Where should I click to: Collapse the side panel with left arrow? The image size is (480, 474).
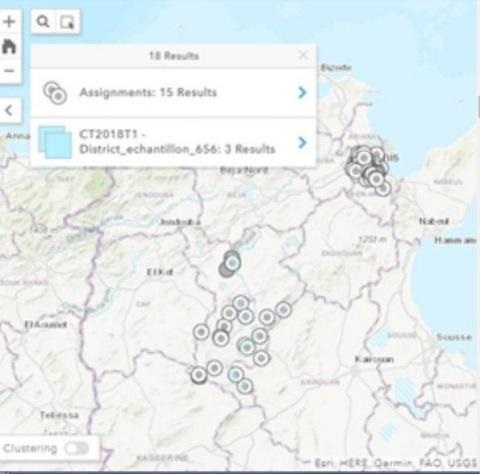[x=9, y=110]
